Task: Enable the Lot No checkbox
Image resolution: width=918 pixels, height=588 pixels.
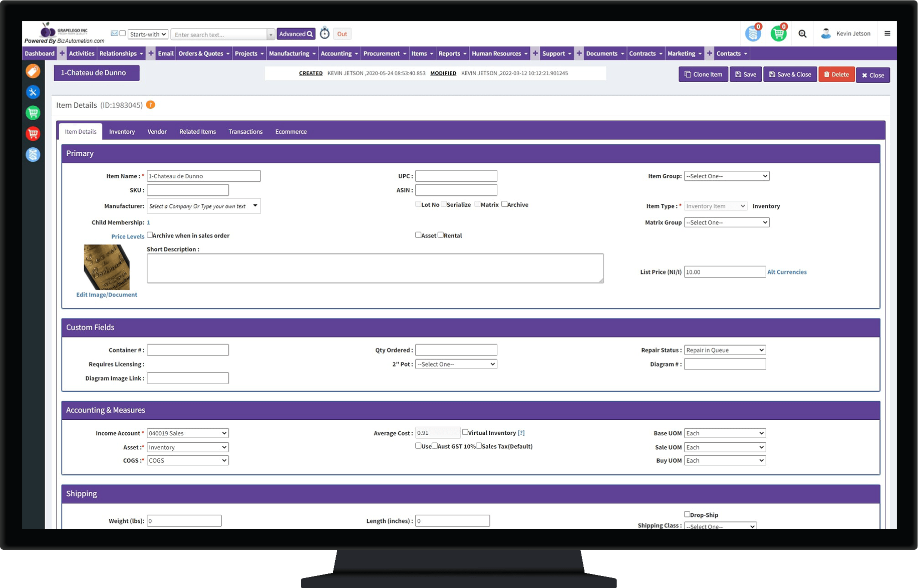Action: point(418,204)
